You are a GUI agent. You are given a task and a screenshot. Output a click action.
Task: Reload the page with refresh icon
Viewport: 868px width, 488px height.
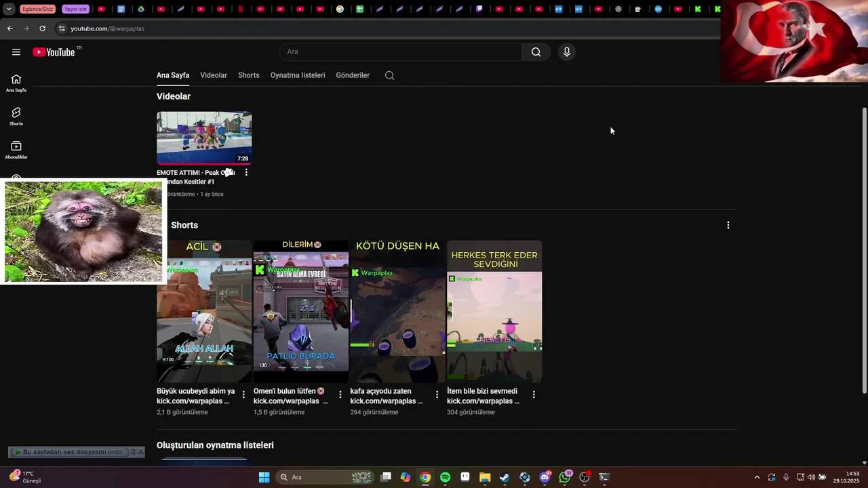tap(42, 28)
